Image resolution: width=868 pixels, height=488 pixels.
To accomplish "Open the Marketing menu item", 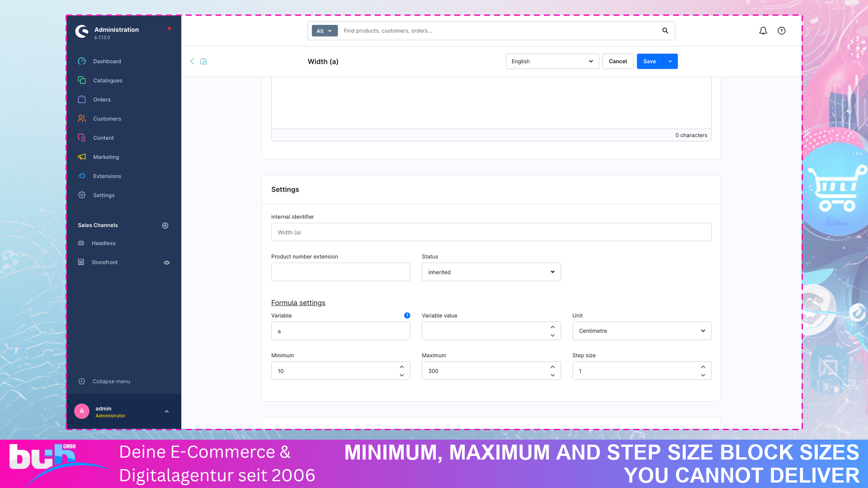I will click(106, 157).
